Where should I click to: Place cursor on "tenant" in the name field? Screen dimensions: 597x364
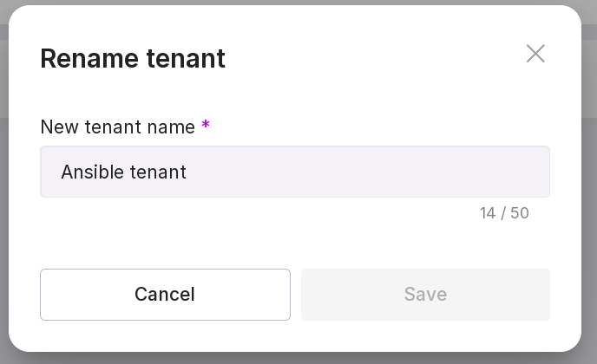pos(158,172)
